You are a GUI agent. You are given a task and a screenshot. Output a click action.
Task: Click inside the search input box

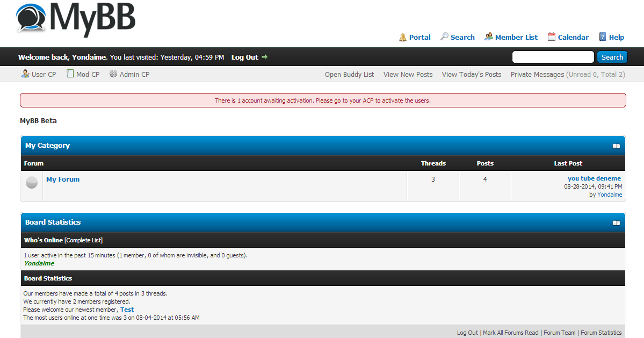(x=552, y=56)
